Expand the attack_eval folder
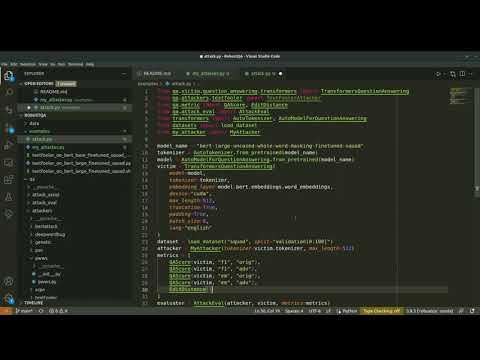The height and width of the screenshot is (360, 480). click(44, 203)
